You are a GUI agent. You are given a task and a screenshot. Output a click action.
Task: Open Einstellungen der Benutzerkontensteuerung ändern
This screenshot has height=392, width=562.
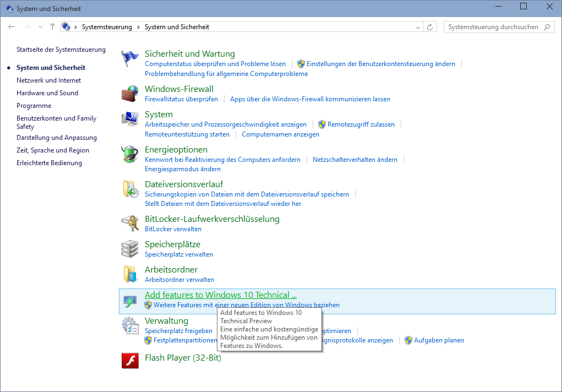pyautogui.click(x=381, y=64)
